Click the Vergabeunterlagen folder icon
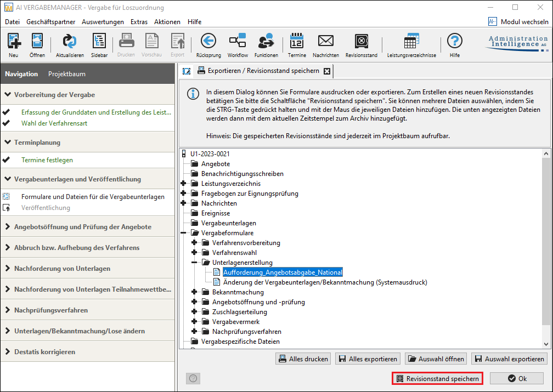Screen dimensions: 553x392 click(x=195, y=223)
